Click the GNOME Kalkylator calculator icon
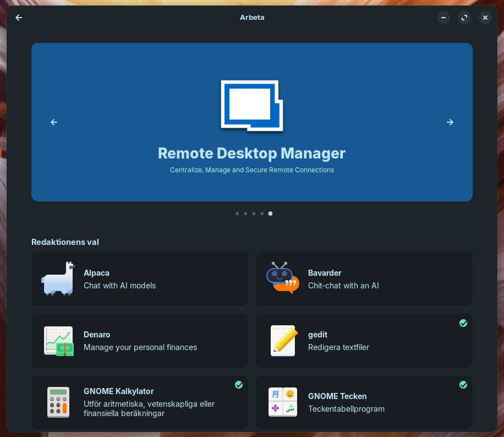 point(58,402)
